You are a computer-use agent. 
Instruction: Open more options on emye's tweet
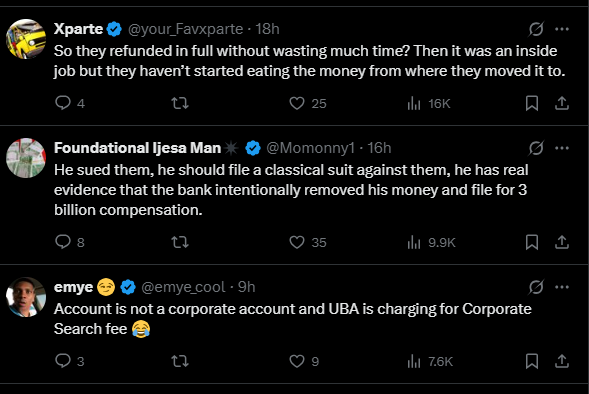point(562,287)
